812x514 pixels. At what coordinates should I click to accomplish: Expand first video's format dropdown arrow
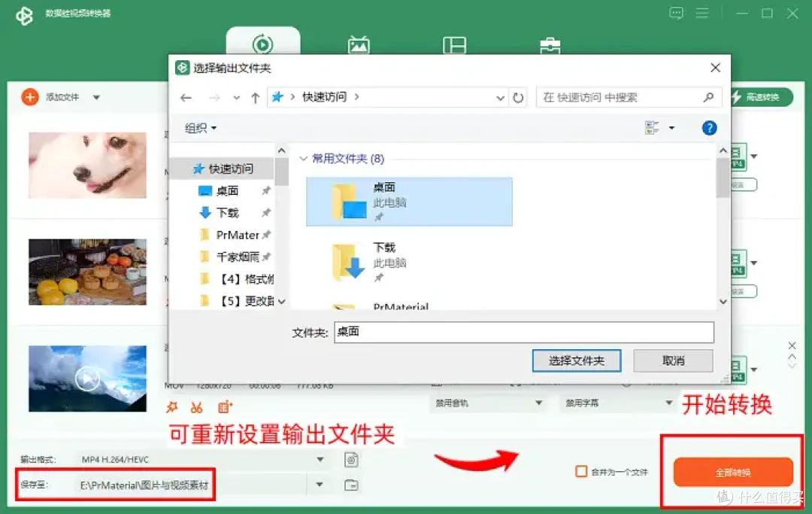(754, 156)
